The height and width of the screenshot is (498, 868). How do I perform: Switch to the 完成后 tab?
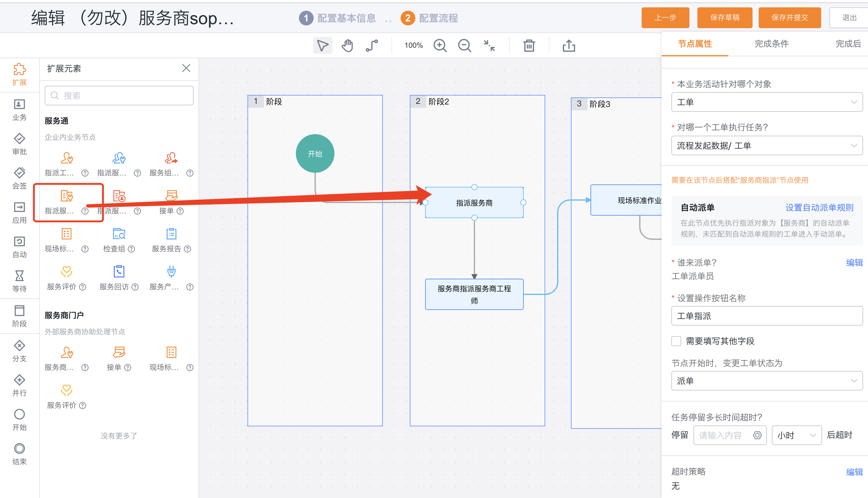(x=848, y=44)
